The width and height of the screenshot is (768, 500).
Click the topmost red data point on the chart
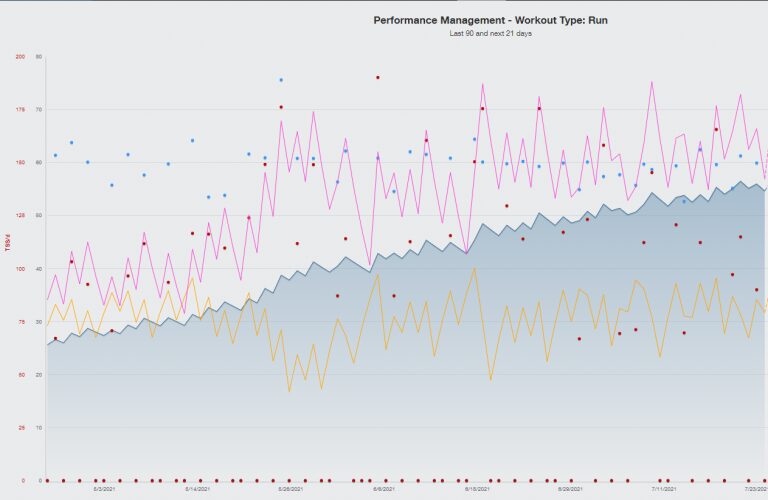tap(377, 77)
